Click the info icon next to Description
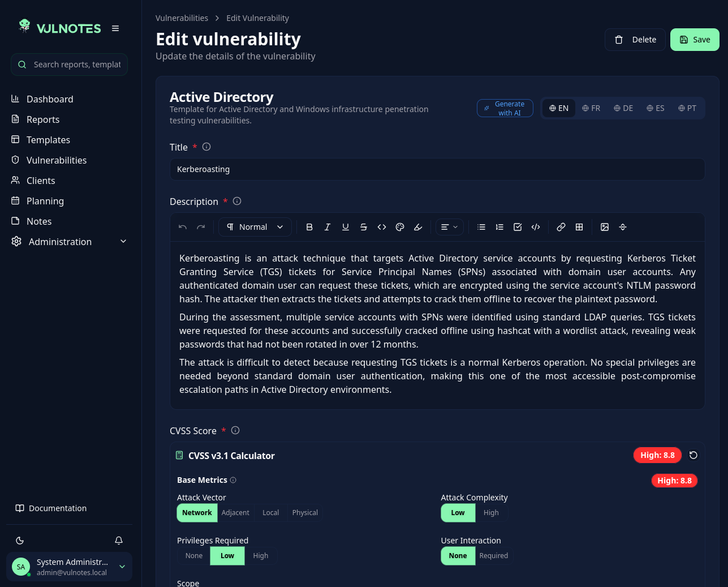 pos(237,201)
